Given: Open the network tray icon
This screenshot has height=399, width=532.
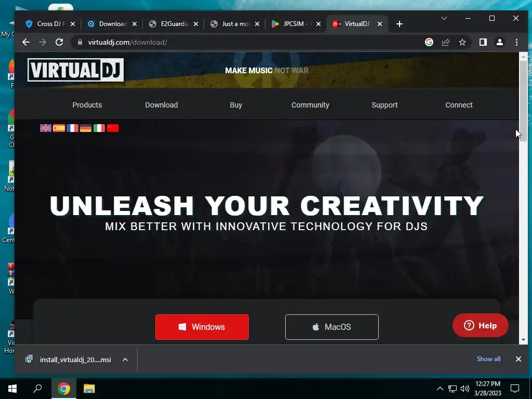Looking at the screenshot, I should click(453, 389).
